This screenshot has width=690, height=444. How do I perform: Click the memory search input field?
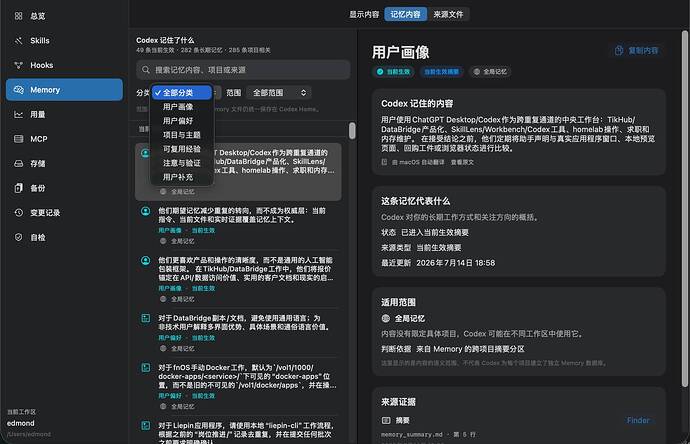click(243, 70)
